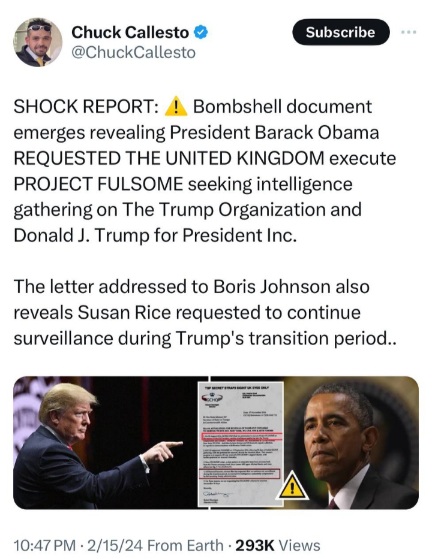Image resolution: width=432 pixels, height=559 pixels.
Task: Click the Subscribe button
Action: [x=341, y=32]
